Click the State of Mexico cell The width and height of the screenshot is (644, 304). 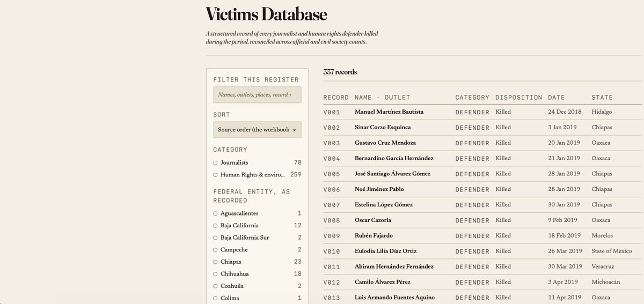coord(612,251)
